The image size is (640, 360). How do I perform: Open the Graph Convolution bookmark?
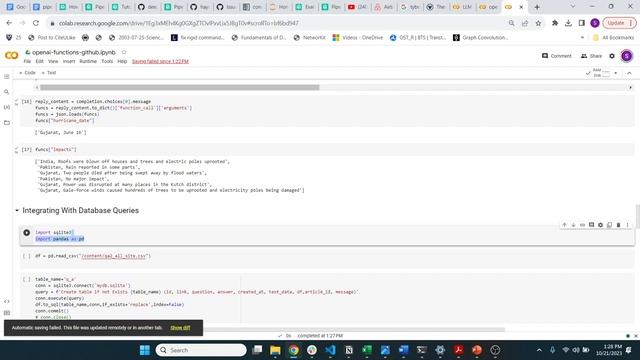coord(480,38)
